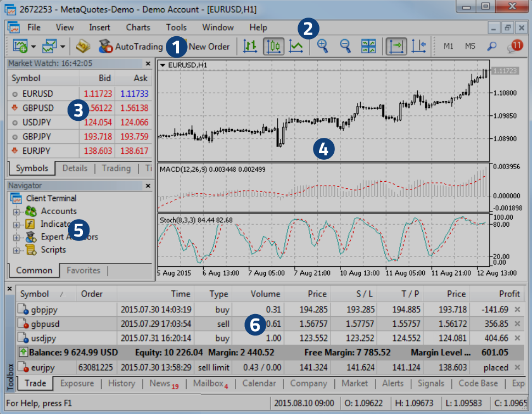Open the View menu
Image resolution: width=532 pixels, height=414 pixels.
[x=65, y=27]
